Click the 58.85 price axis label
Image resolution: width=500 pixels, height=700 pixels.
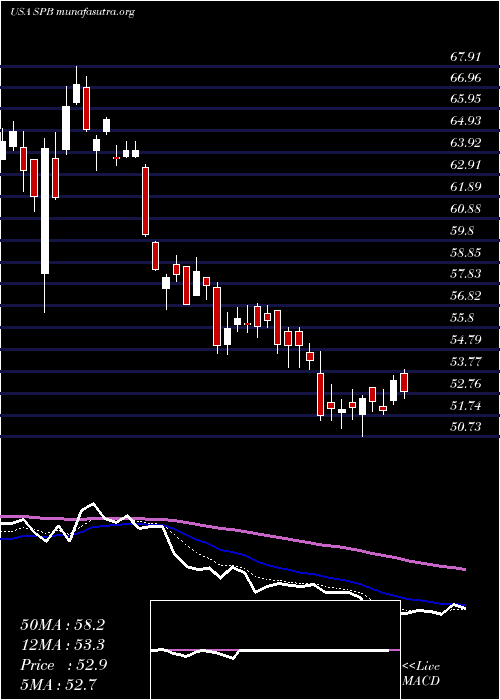coord(466,253)
